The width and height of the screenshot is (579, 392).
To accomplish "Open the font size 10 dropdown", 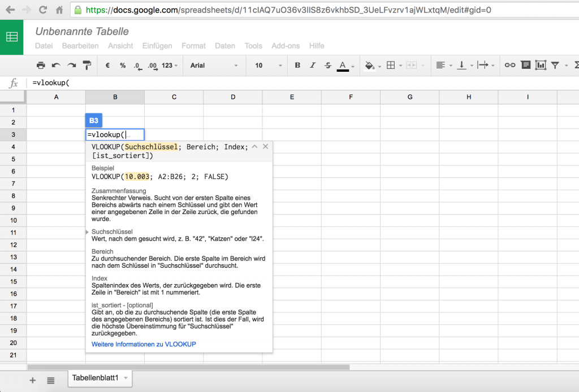I will click(266, 65).
